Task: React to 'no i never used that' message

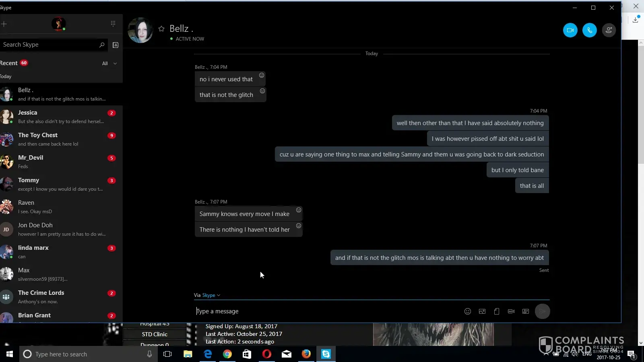Action: point(262,75)
